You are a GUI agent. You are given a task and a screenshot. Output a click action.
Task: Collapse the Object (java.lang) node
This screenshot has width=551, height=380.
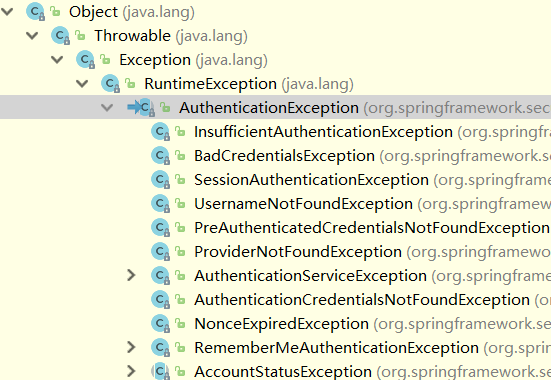tap(7, 12)
